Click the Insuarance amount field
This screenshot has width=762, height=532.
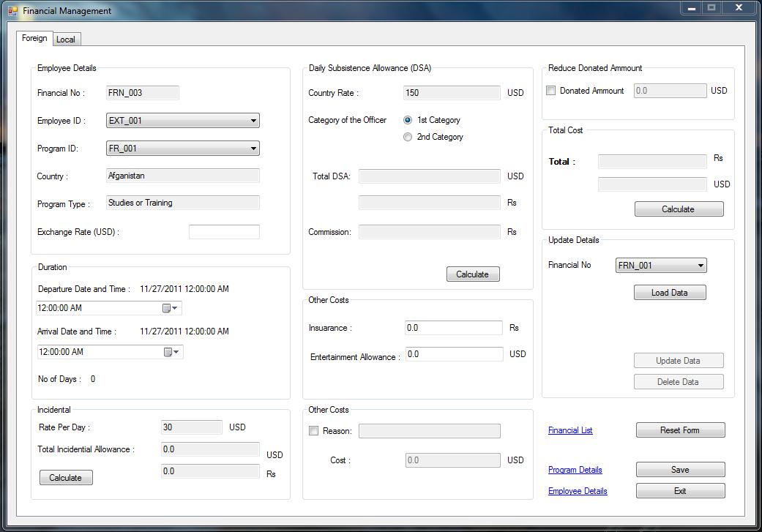[x=453, y=328]
